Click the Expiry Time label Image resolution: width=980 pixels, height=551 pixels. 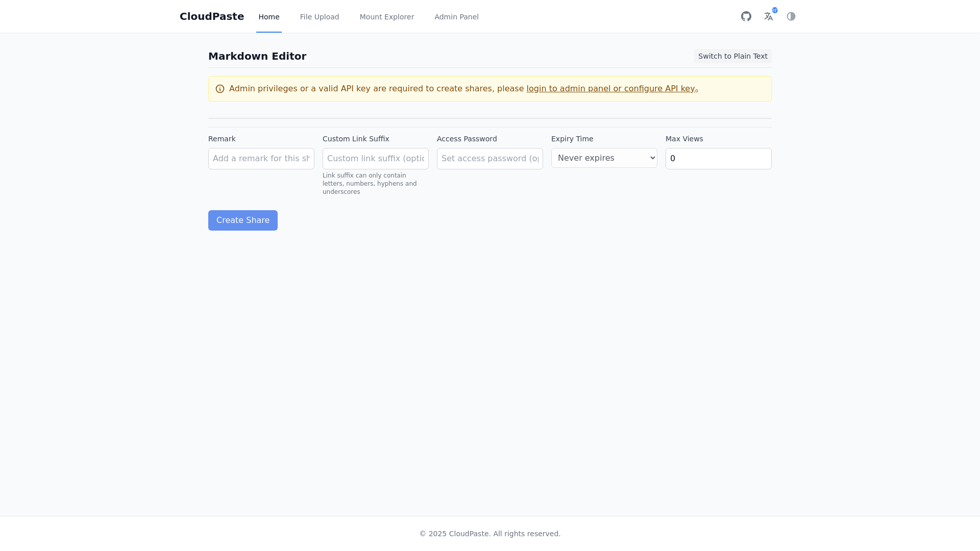pyautogui.click(x=572, y=139)
